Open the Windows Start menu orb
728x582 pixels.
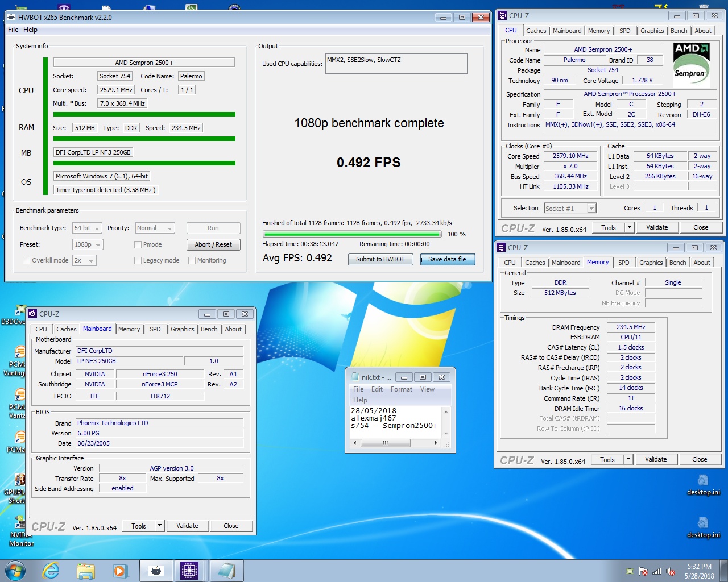click(x=15, y=571)
